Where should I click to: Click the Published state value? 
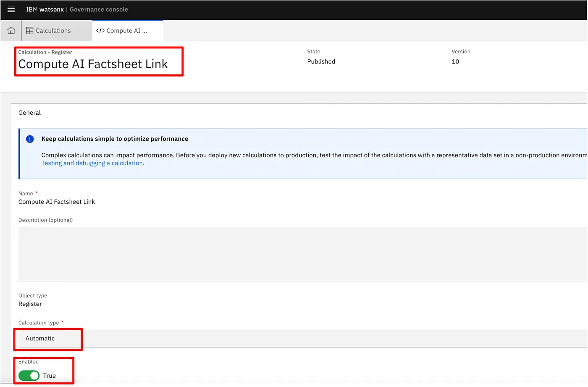pos(321,61)
